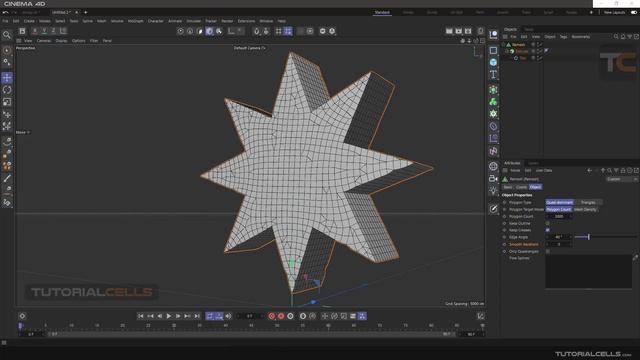This screenshot has height=360, width=640.
Task: Open the Attributes manager hamburger menu
Action: pyautogui.click(x=505, y=171)
